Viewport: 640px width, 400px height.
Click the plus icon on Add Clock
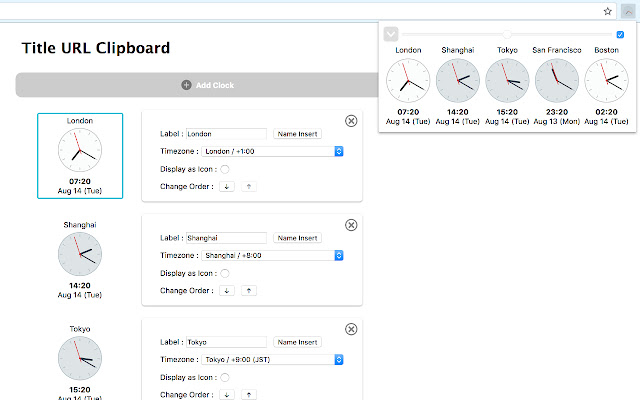[x=186, y=85]
